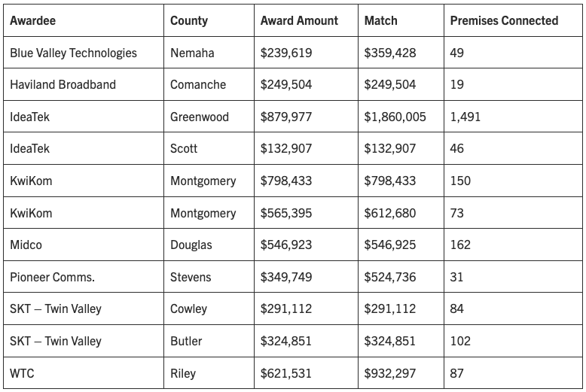Click the Butler county cell
This screenshot has width=586, height=392.
[x=186, y=341]
